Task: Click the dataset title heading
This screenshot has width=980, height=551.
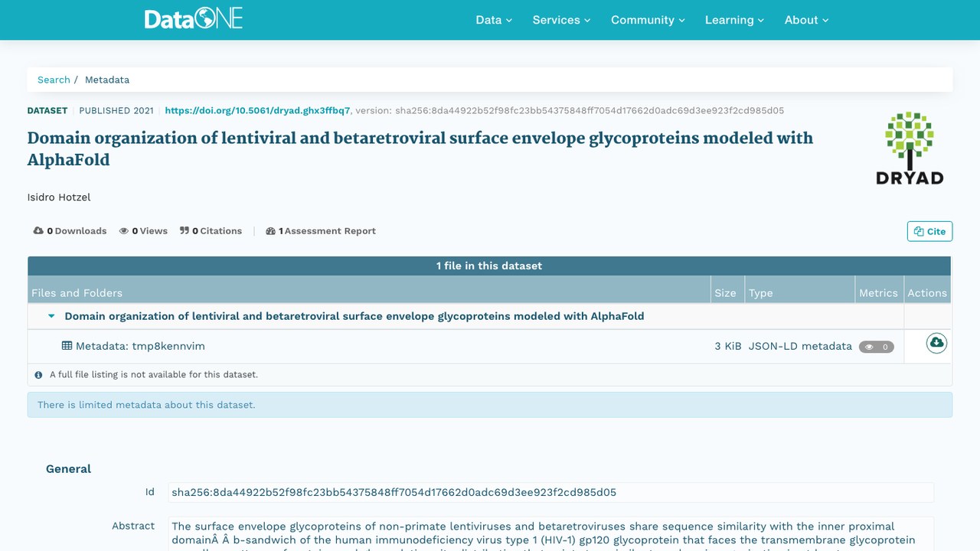Action: pyautogui.click(x=420, y=148)
